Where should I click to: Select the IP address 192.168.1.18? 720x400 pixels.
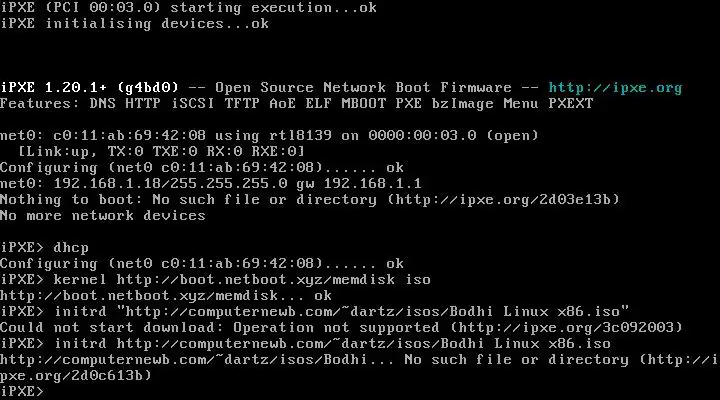click(102, 184)
